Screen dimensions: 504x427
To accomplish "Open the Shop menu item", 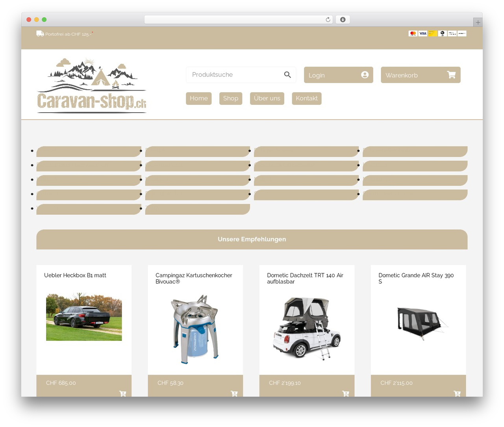I will 231,98.
